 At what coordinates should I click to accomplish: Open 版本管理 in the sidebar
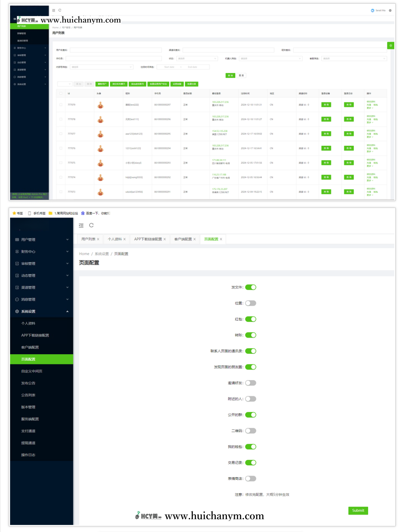pos(28,407)
